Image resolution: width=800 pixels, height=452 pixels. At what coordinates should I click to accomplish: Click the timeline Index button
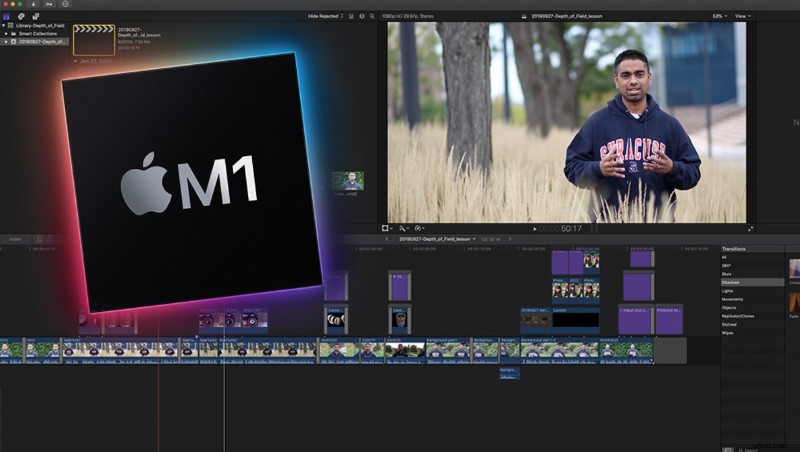(x=15, y=239)
